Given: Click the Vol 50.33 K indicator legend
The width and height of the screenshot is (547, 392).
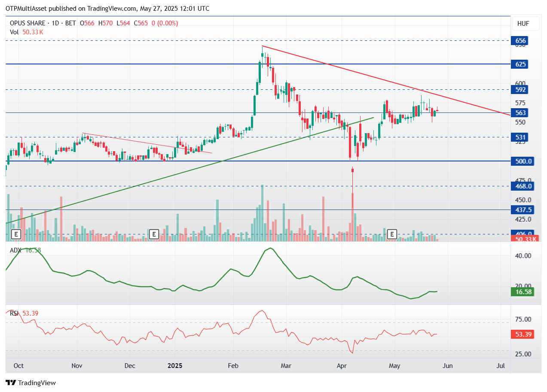Looking at the screenshot, I should pos(27,32).
